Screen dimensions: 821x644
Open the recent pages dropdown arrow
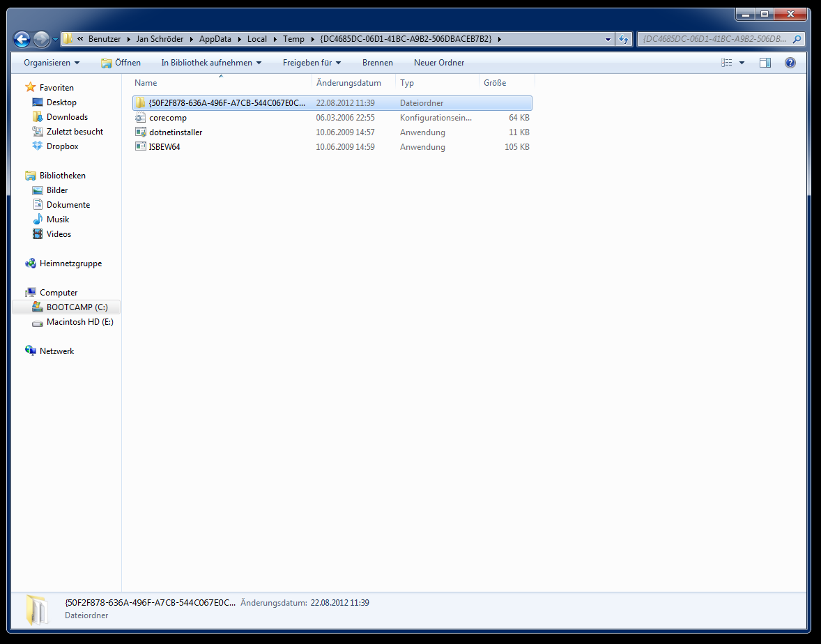click(55, 39)
